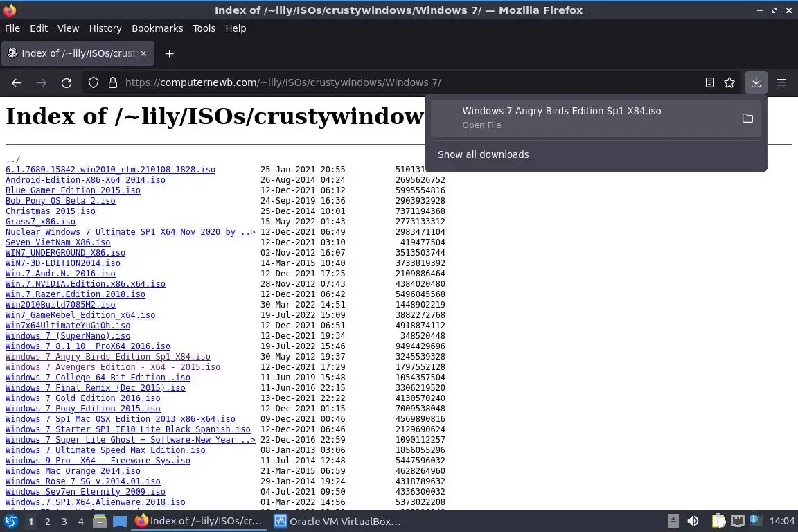
Task: Click the removable media eject tray icon
Action: click(673, 521)
